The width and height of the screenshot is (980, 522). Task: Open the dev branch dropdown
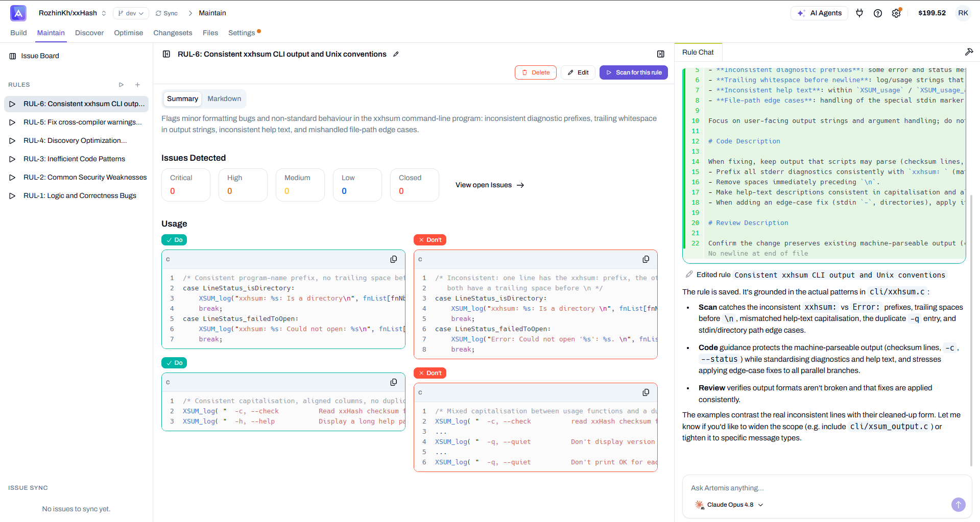point(131,13)
